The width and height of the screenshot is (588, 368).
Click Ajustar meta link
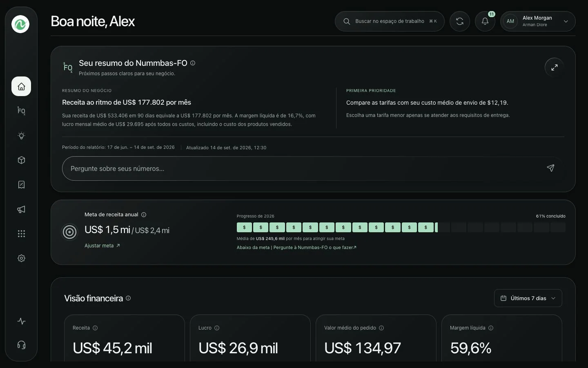102,246
